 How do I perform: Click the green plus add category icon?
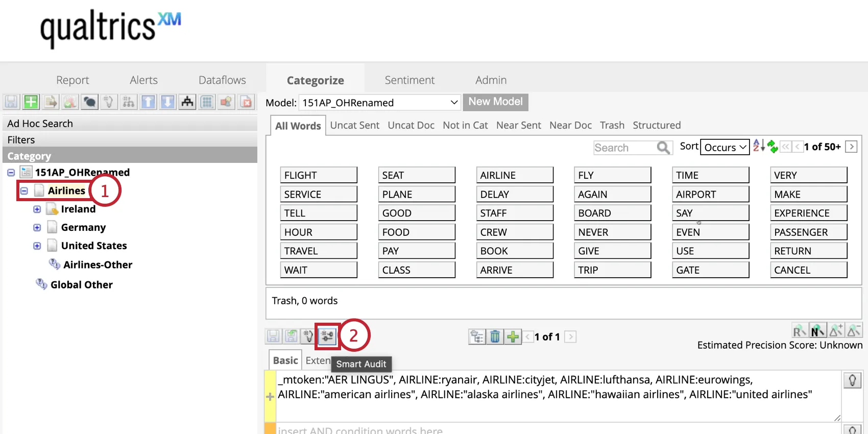[x=31, y=102]
